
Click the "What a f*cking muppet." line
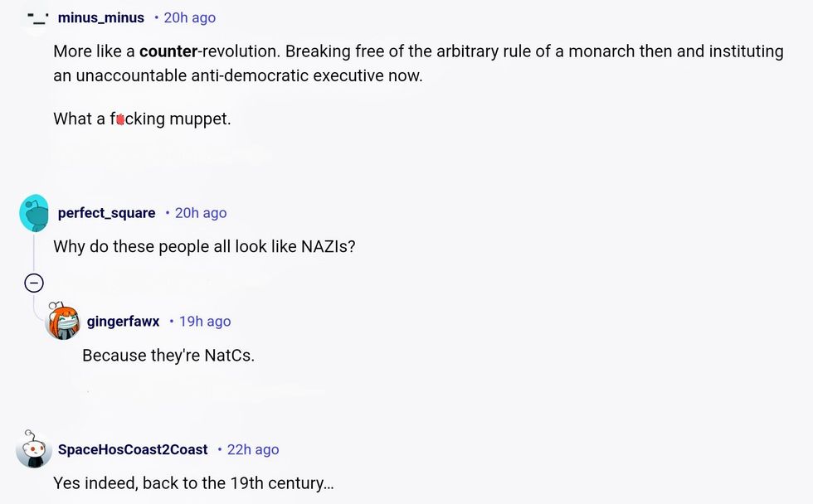tap(142, 119)
